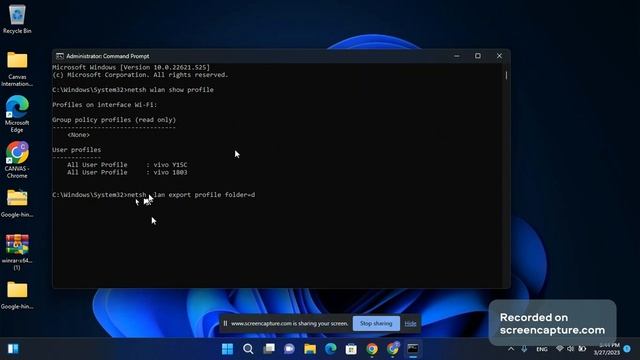Screen dimensions: 640x360
Task: Click the Hide link on sharing bar
Action: click(x=410, y=324)
